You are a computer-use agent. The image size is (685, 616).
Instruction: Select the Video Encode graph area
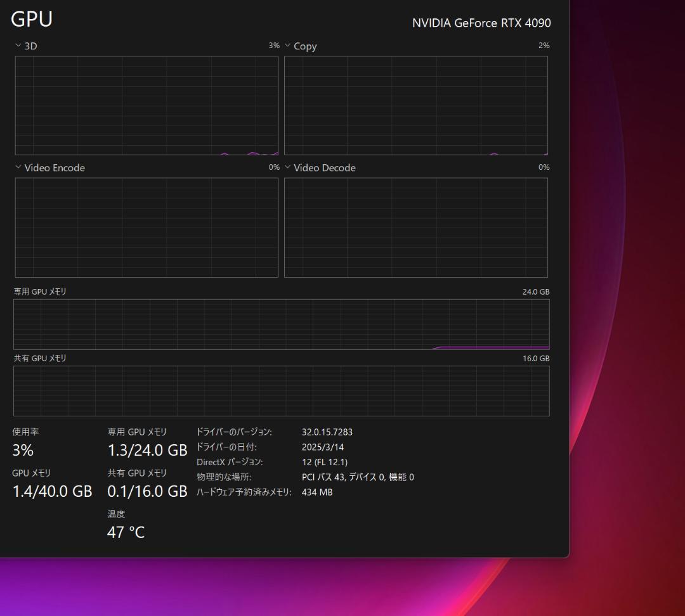tap(146, 227)
